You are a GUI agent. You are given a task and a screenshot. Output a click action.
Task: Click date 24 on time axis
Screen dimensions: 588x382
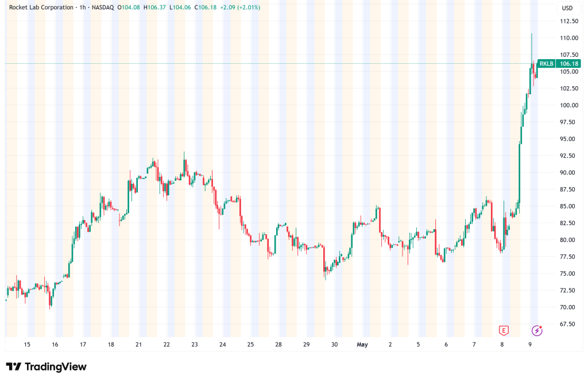point(223,345)
